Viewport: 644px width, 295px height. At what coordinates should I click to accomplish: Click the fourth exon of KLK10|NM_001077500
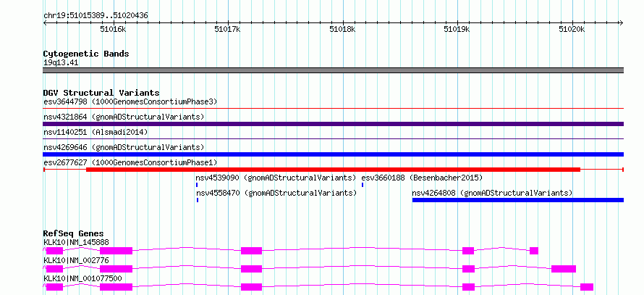tap(469, 287)
